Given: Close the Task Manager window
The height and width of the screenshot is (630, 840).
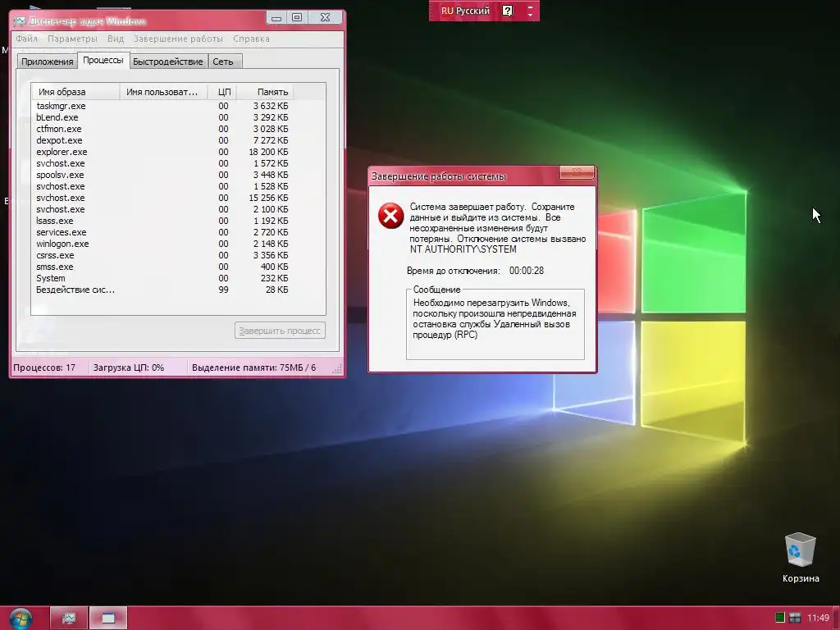Looking at the screenshot, I should (x=325, y=18).
